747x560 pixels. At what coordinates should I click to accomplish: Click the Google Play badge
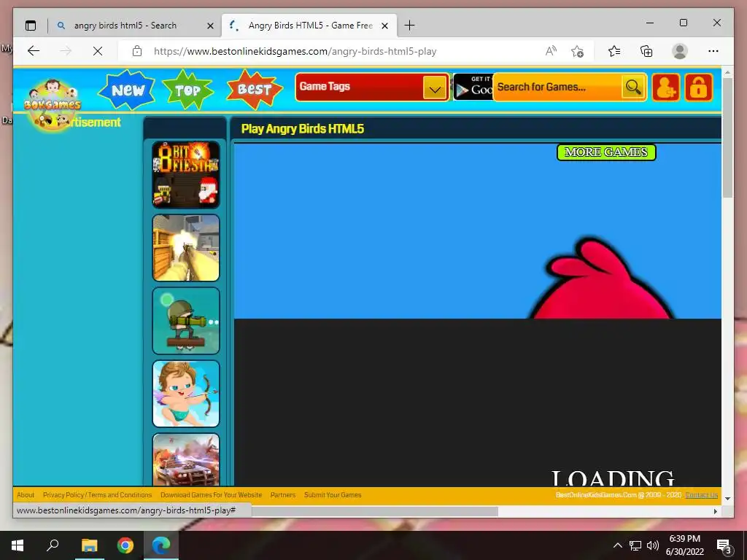tap(473, 87)
